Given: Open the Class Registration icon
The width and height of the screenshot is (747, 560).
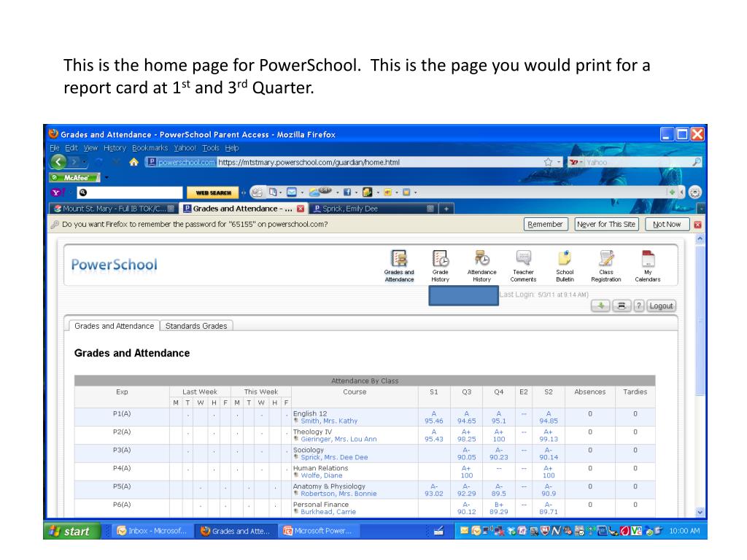Looking at the screenshot, I should (606, 266).
